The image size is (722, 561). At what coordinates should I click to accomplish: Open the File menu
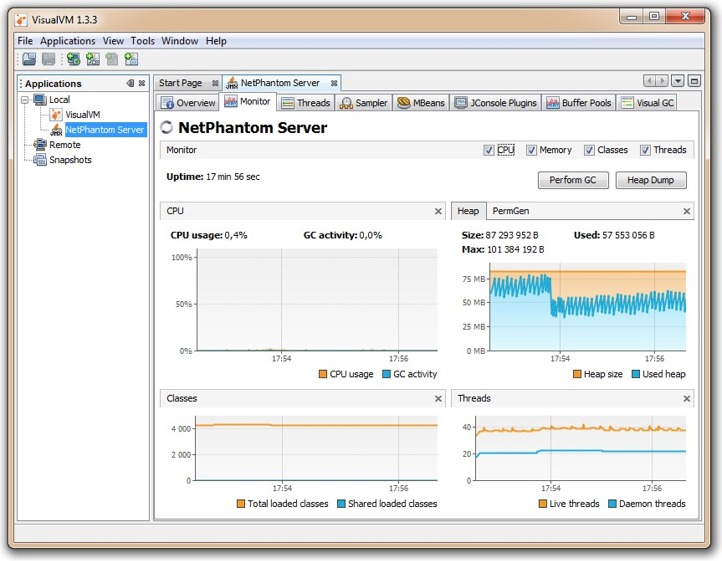(x=25, y=41)
